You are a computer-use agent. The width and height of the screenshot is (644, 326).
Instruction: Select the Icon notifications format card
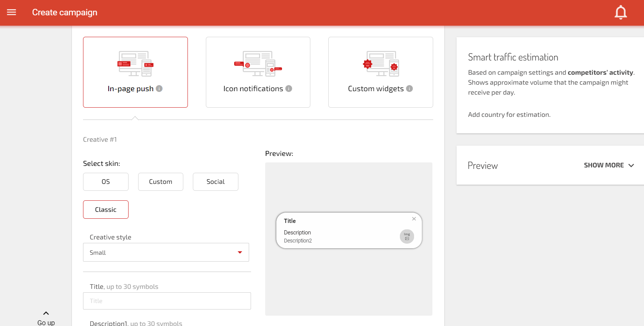coord(258,72)
